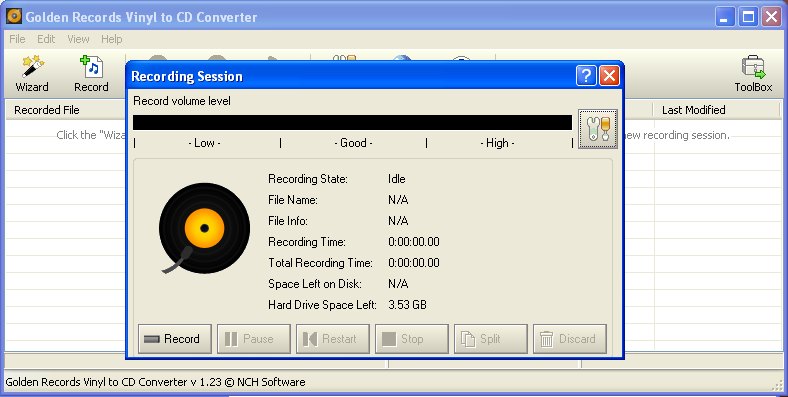Click the Pause button in Recording Session

pos(254,339)
